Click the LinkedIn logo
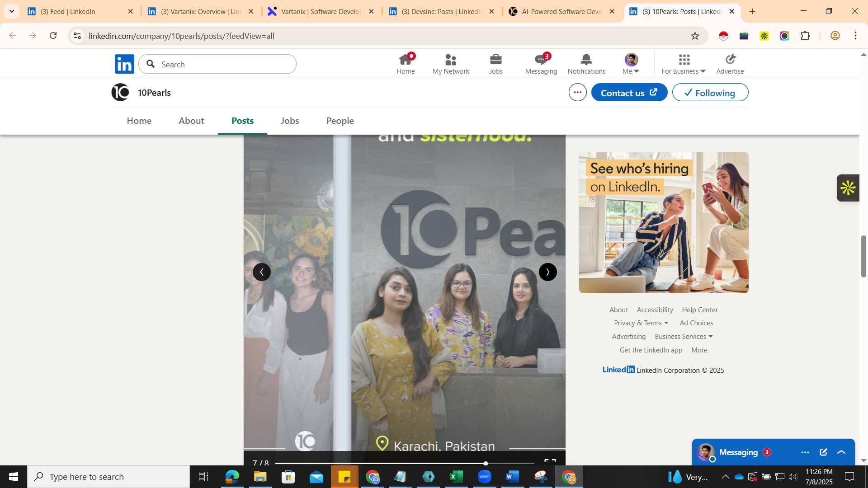This screenshot has width=868, height=488. click(x=124, y=64)
